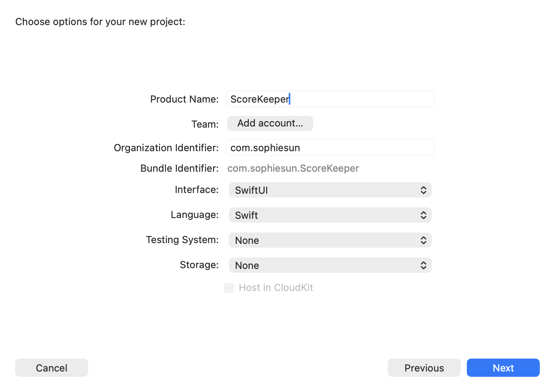Screen dimensions: 555x392
Task: Click the Product Name text field
Action: coord(330,99)
